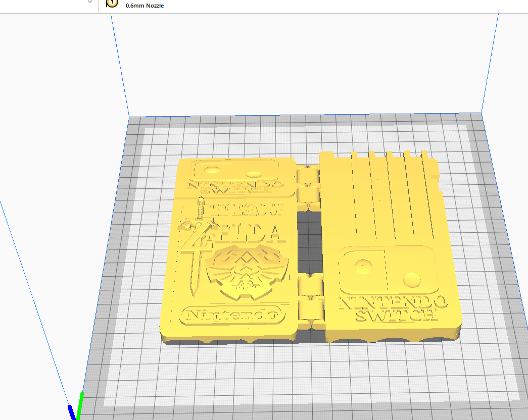Viewport: 528px width, 420px height.
Task: Click the lower hinge joint between halves
Action: tap(311, 301)
